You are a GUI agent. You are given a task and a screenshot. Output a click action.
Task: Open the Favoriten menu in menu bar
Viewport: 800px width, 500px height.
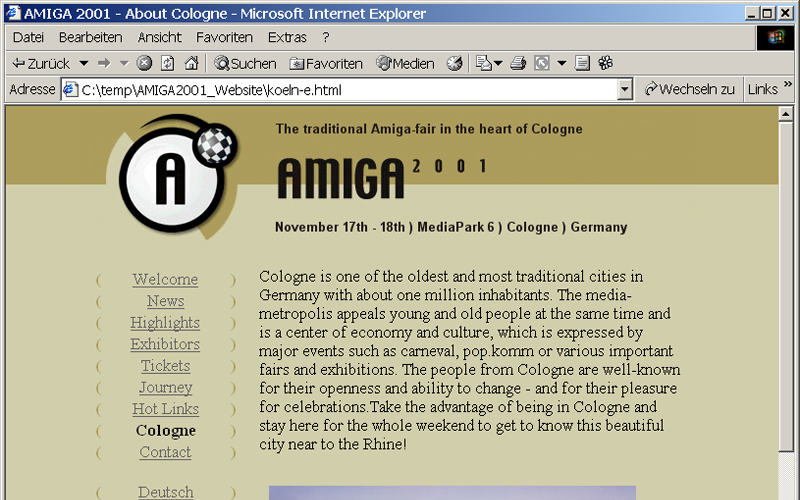click(x=224, y=37)
